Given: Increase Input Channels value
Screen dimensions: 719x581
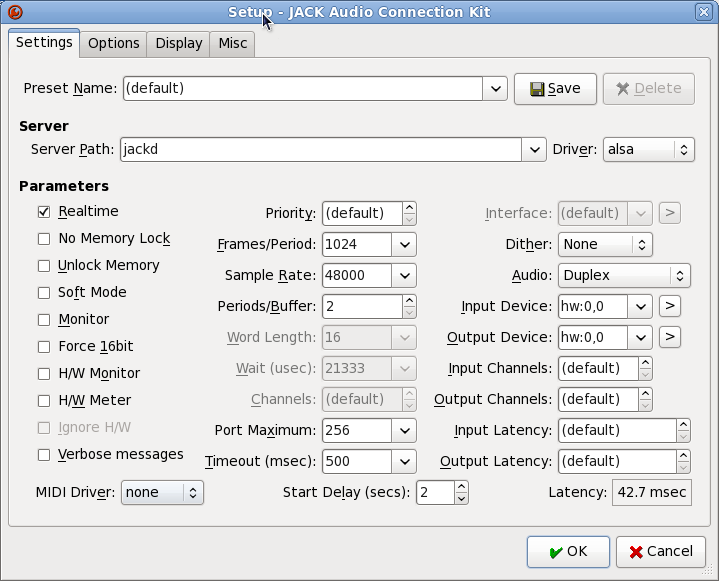Looking at the screenshot, I should pos(645,363).
